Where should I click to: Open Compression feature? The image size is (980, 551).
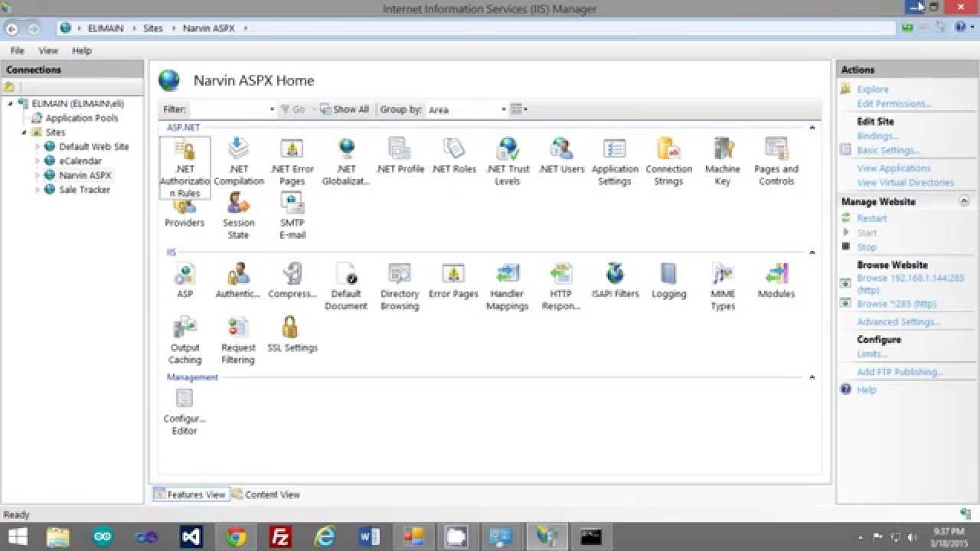[292, 280]
